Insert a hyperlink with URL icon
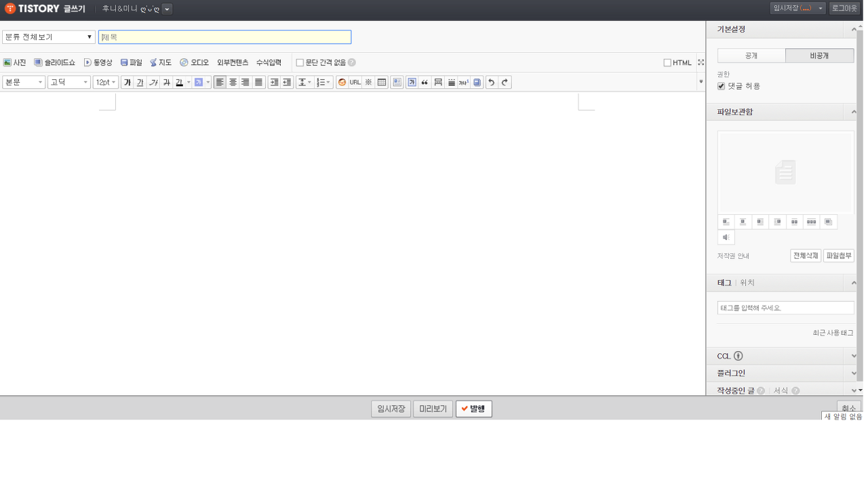This screenshot has height=488, width=868. [x=355, y=83]
